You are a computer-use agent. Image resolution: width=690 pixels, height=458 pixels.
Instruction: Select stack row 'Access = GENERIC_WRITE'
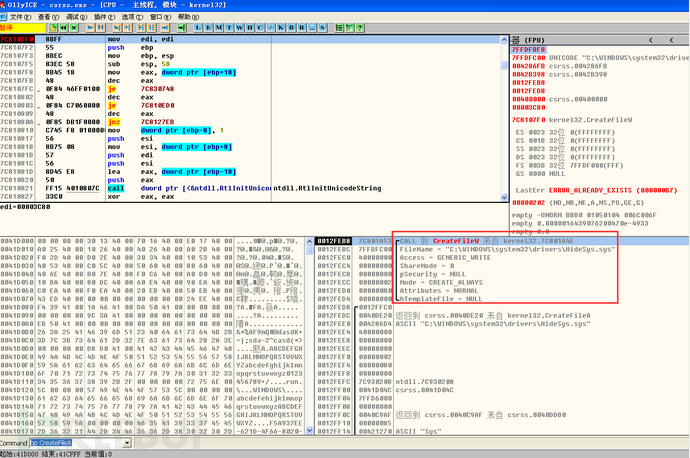[503, 258]
